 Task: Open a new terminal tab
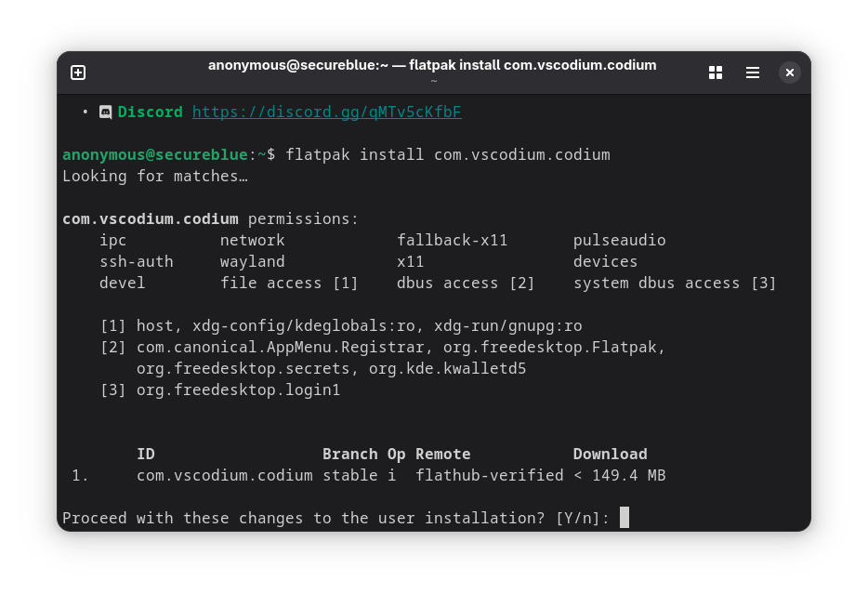click(x=78, y=73)
